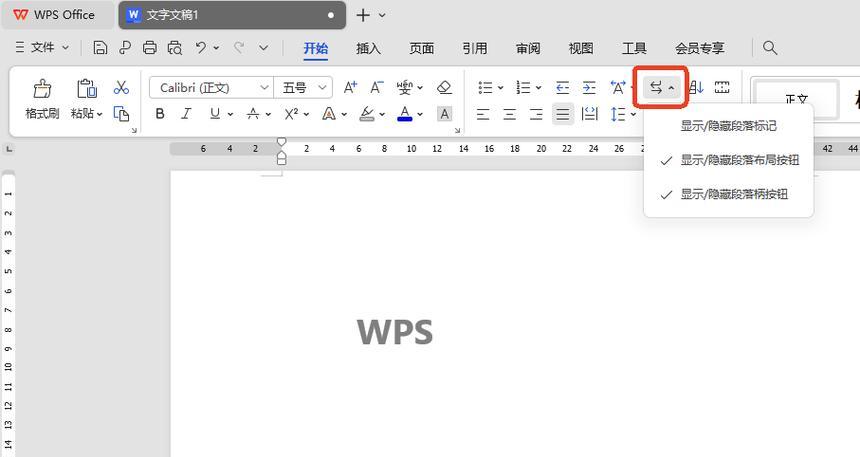Open the Undo history dropdown arrow
The height and width of the screenshot is (457, 860).
point(216,48)
